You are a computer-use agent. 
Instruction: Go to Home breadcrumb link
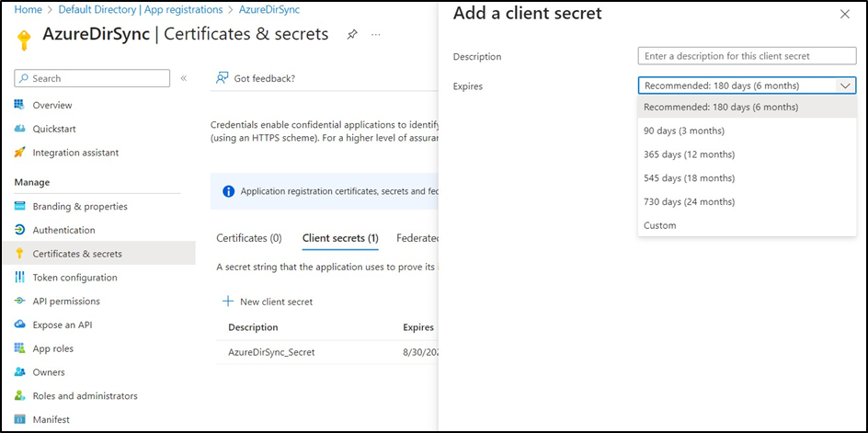tap(29, 10)
